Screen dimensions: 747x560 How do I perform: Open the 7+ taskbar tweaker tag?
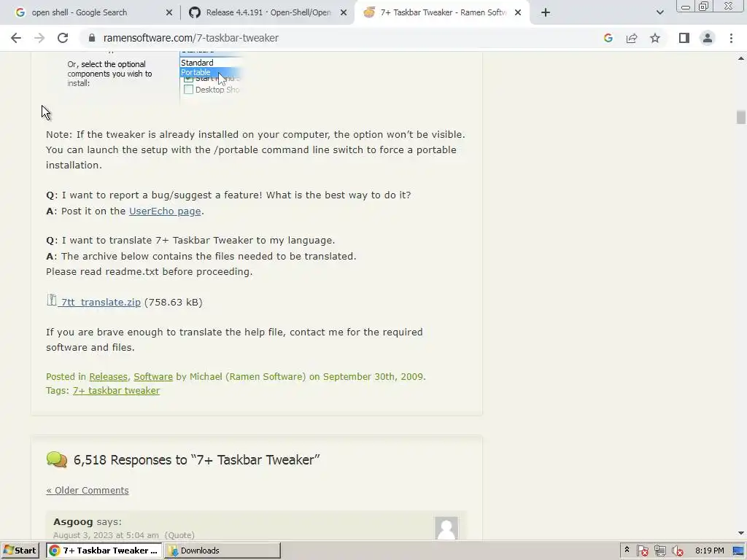(x=116, y=391)
